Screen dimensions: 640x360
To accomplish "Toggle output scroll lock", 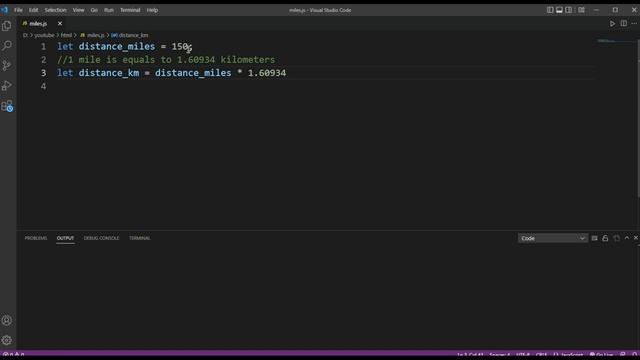I will click(605, 238).
